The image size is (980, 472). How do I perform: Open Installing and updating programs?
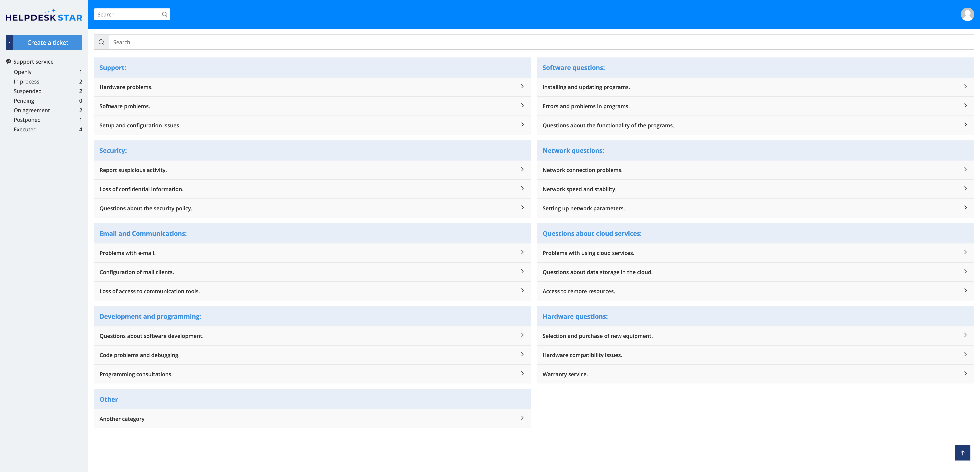[586, 87]
